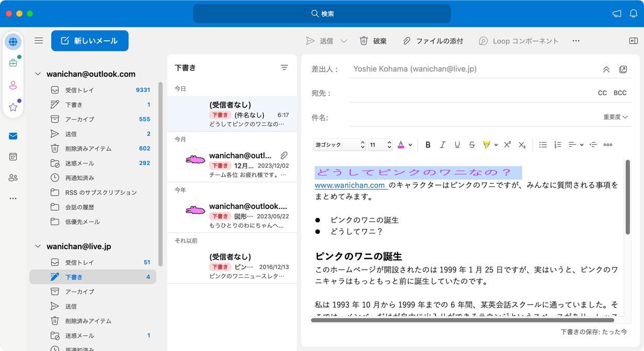Screen dimensions: 644x351
Task: Click into the 件名 subject field
Action: (473, 118)
